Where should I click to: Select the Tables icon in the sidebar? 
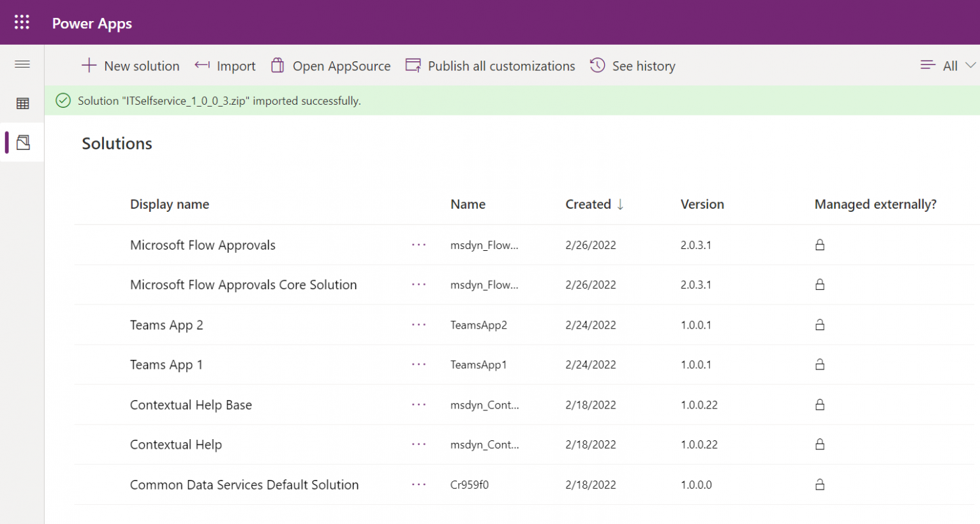(x=22, y=103)
